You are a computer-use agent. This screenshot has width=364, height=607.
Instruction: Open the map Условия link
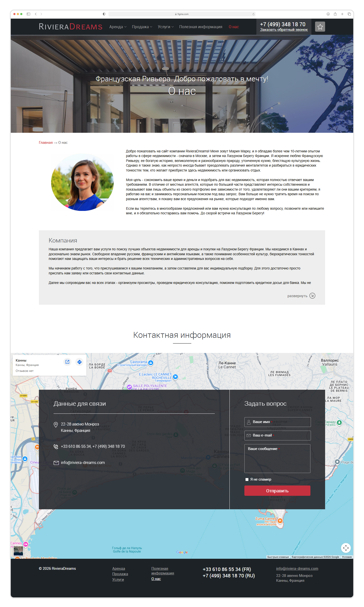coord(347,557)
